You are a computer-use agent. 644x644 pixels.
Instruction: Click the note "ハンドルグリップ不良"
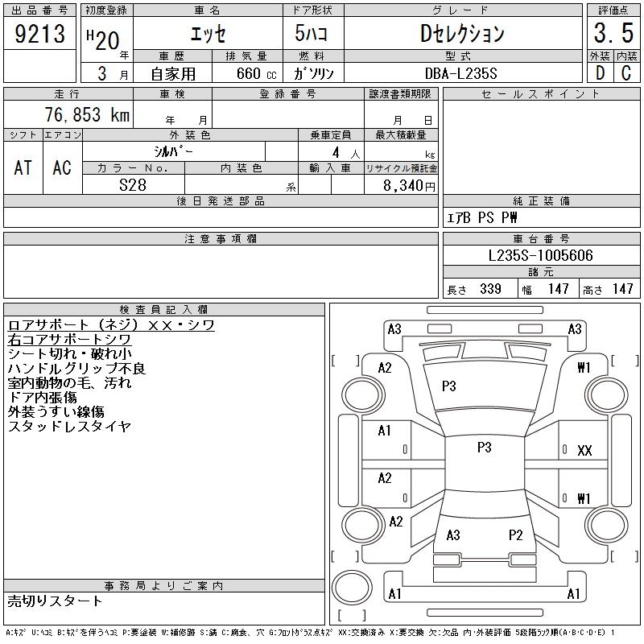click(x=76, y=368)
